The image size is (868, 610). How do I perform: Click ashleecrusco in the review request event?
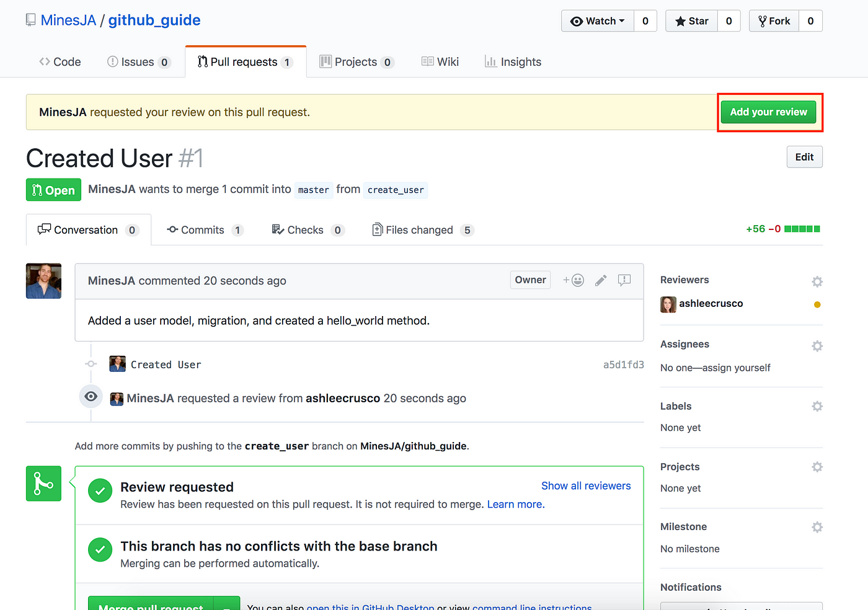(343, 399)
